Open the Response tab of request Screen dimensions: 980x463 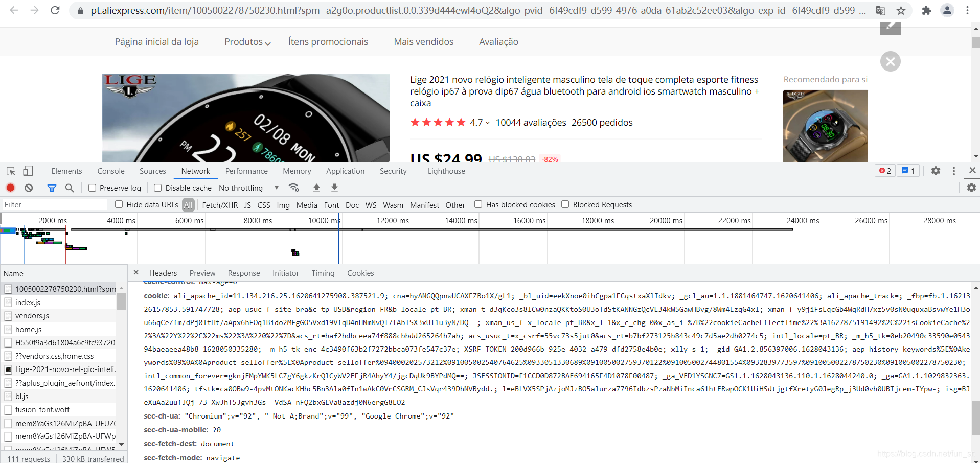244,273
